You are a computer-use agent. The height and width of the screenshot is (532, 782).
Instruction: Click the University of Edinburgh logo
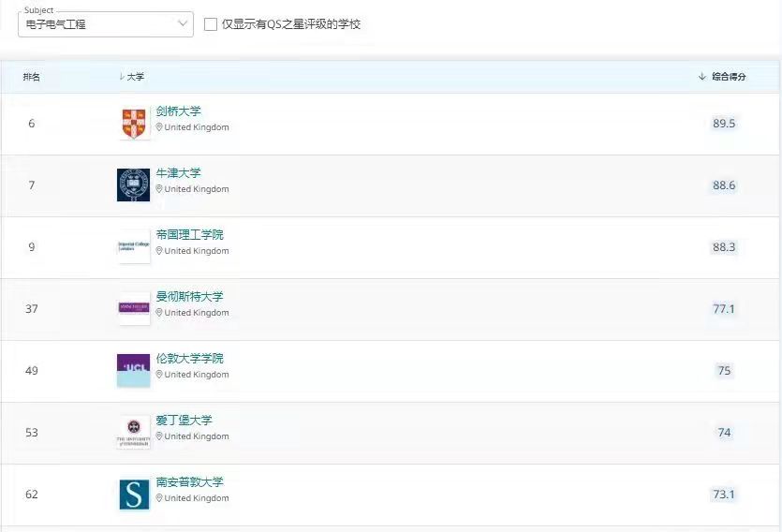coord(134,433)
